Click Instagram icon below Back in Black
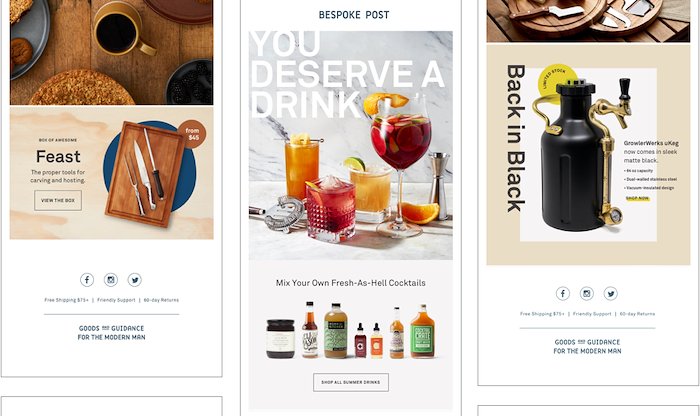Image resolution: width=700 pixels, height=416 pixels. click(x=587, y=293)
